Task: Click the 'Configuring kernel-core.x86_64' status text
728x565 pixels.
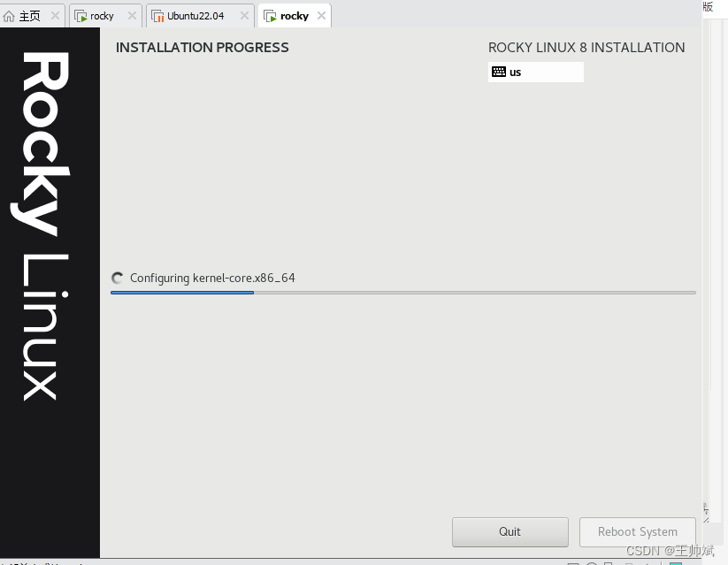Action: tap(212, 279)
